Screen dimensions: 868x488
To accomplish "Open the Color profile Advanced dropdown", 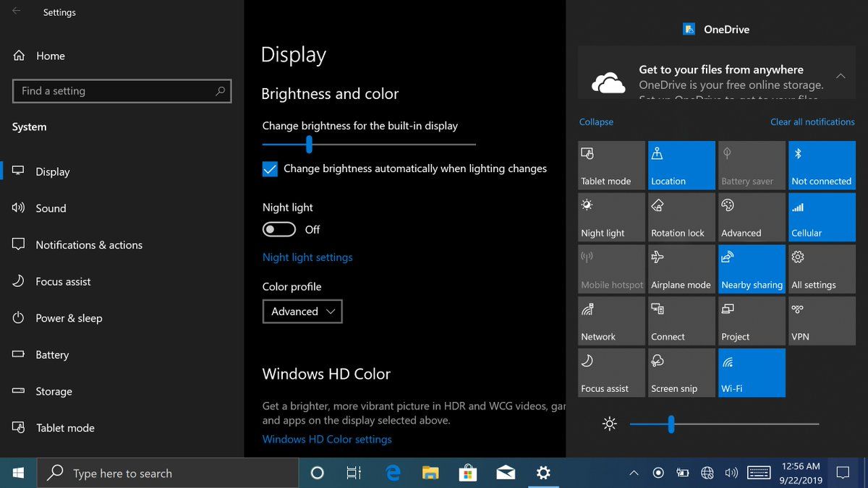I will point(302,312).
